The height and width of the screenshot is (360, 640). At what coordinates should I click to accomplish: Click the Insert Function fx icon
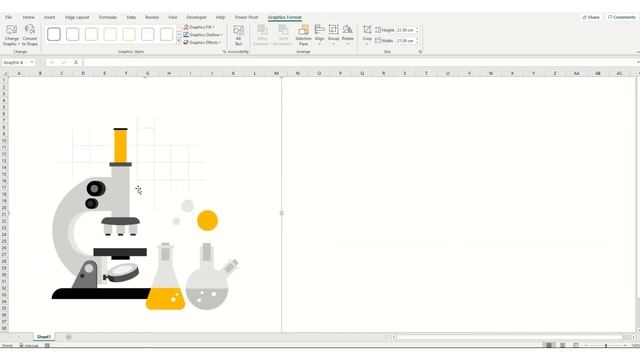(76, 62)
